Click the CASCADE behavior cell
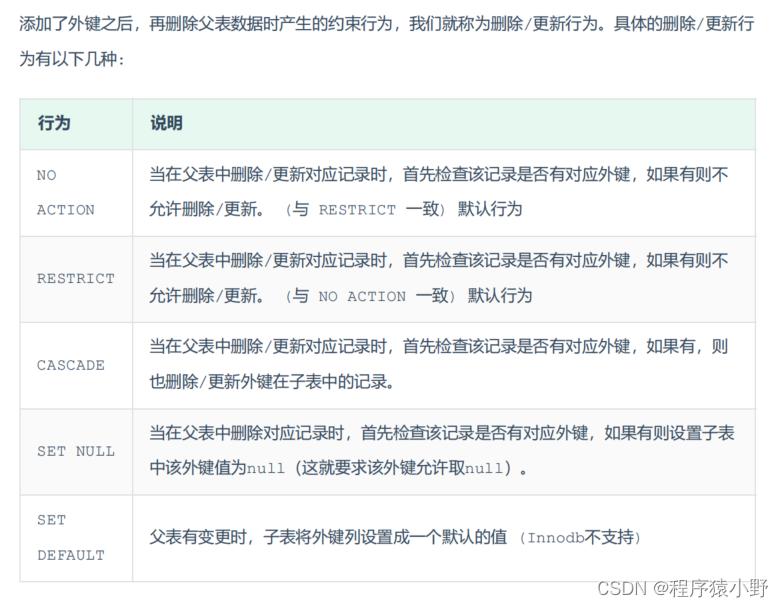The image size is (783, 607). [x=70, y=365]
